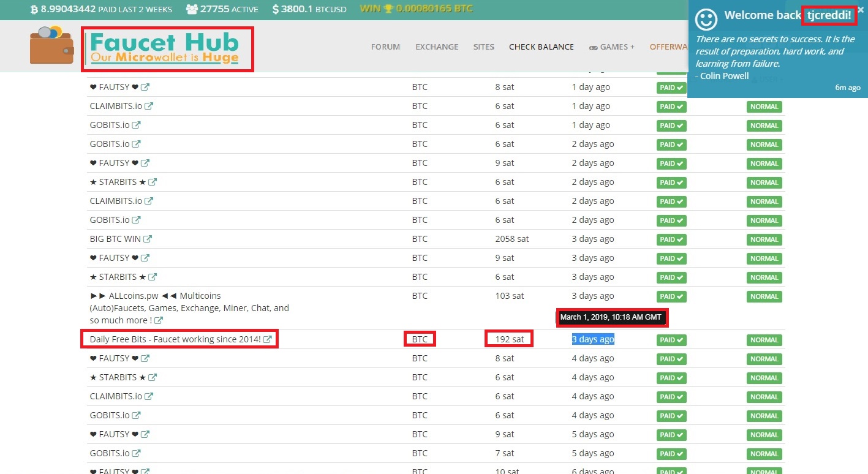Image resolution: width=868 pixels, height=474 pixels.
Task: Click the active users icon beside 27755
Action: [192, 9]
